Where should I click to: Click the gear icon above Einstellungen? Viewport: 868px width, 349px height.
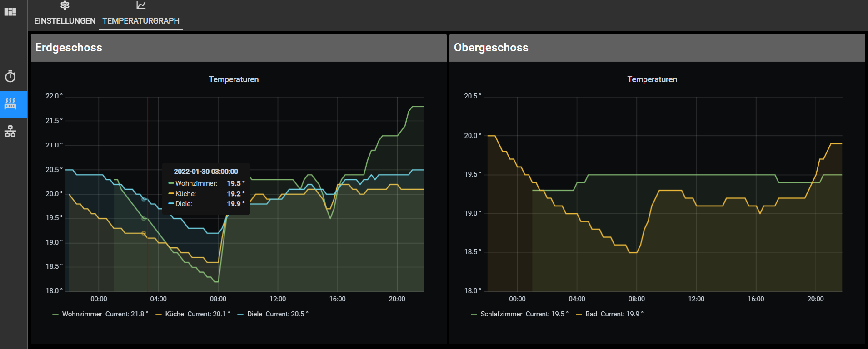tap(65, 5)
